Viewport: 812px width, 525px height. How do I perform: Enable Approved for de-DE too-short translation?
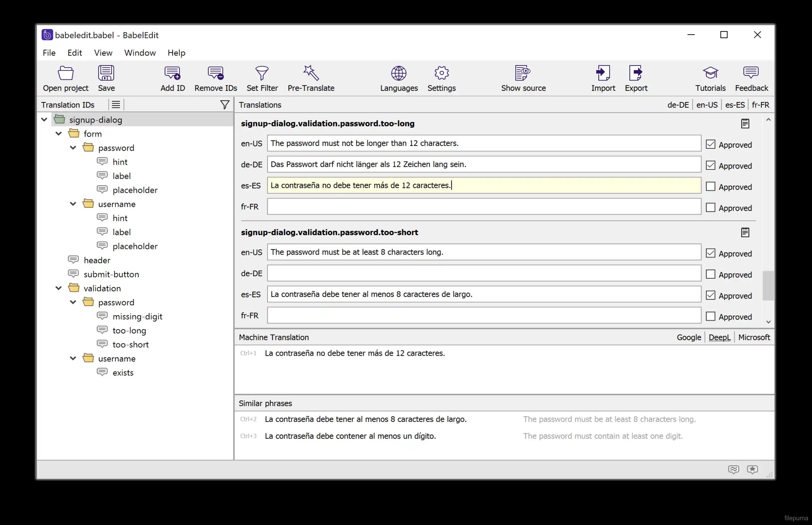click(x=710, y=274)
